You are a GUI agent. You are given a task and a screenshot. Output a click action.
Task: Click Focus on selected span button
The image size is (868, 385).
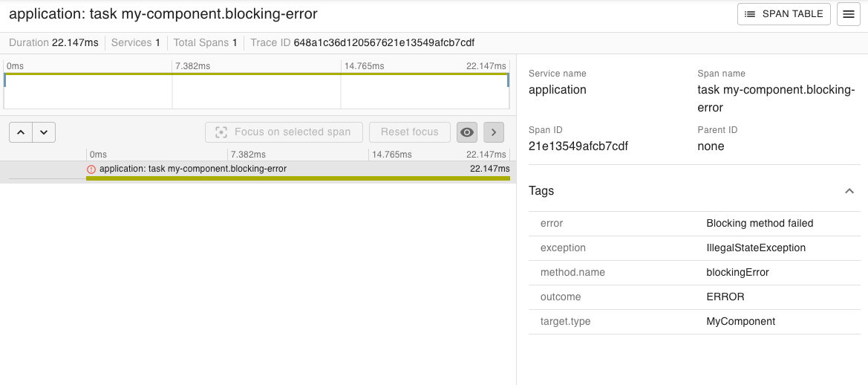pos(284,132)
